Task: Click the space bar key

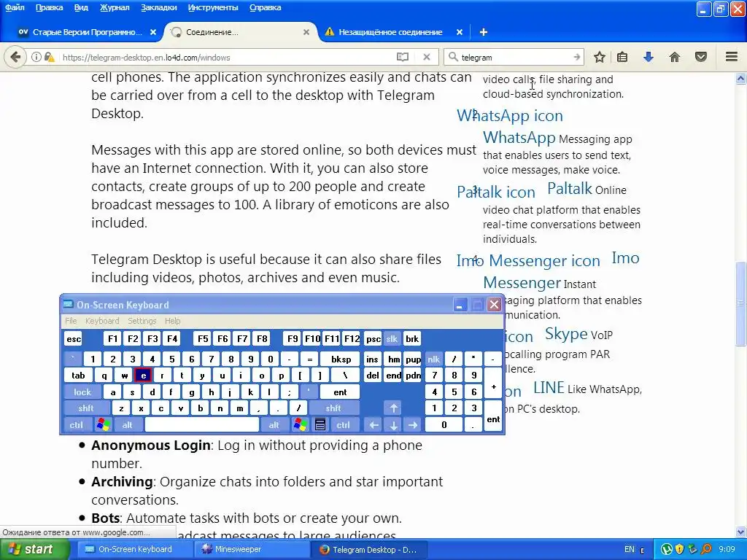Action: click(x=202, y=425)
